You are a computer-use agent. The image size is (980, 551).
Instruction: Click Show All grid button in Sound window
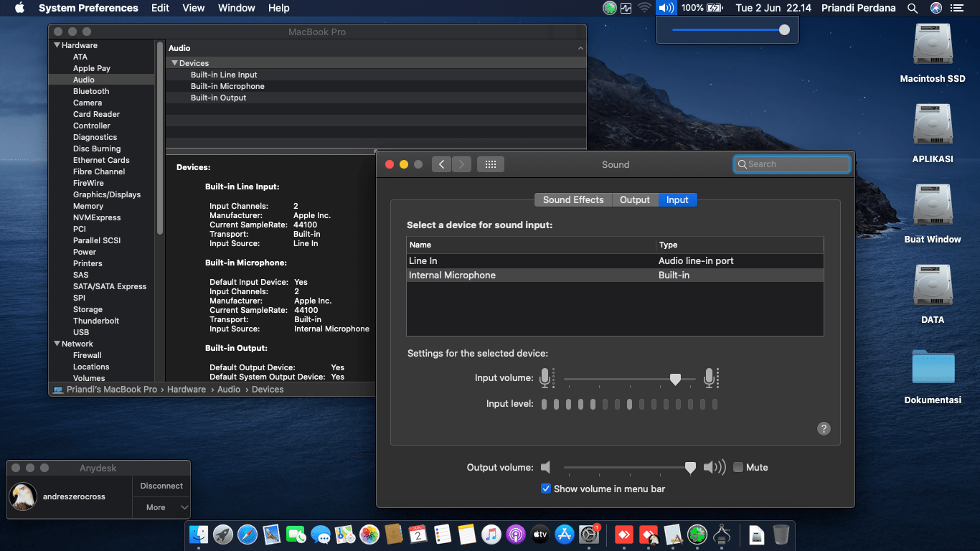tap(491, 164)
